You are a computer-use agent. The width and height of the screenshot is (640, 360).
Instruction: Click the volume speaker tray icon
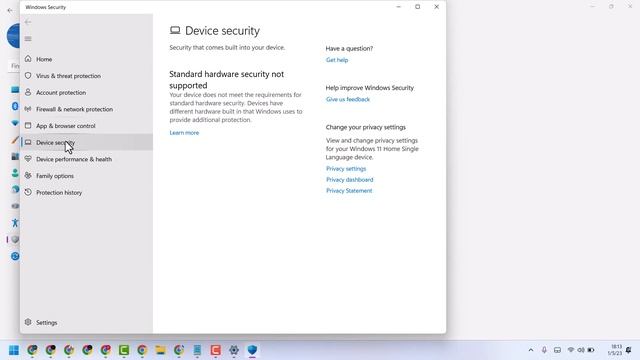point(580,350)
